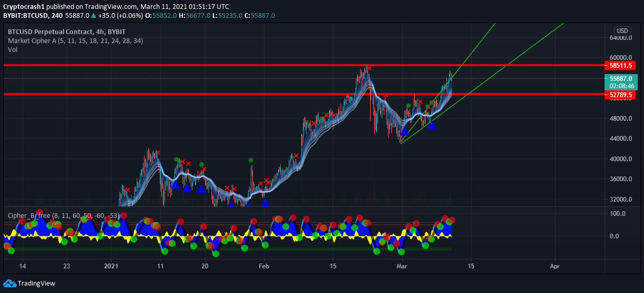Select the Market Cipher A indicator legend
The height and width of the screenshot is (293, 644).
pyautogui.click(x=75, y=40)
